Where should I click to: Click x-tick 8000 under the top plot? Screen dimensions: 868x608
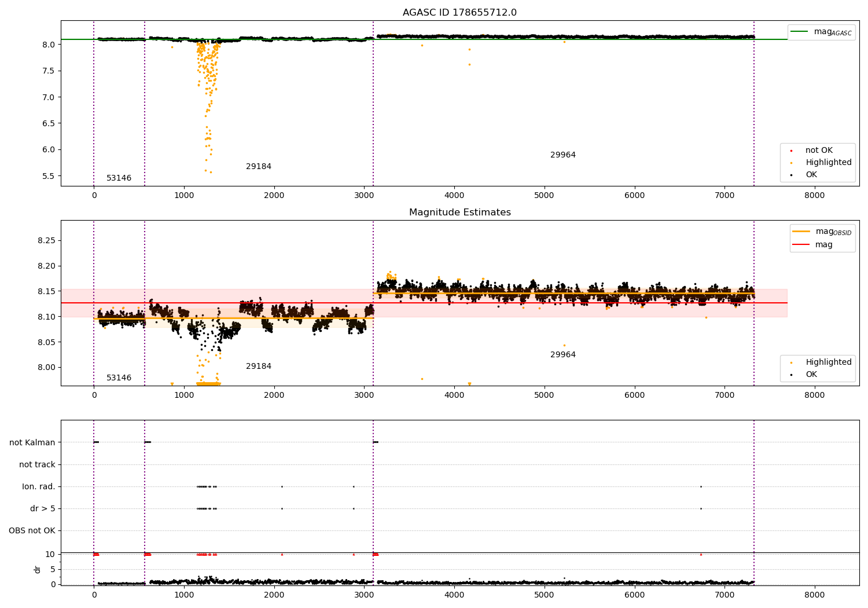(x=815, y=196)
